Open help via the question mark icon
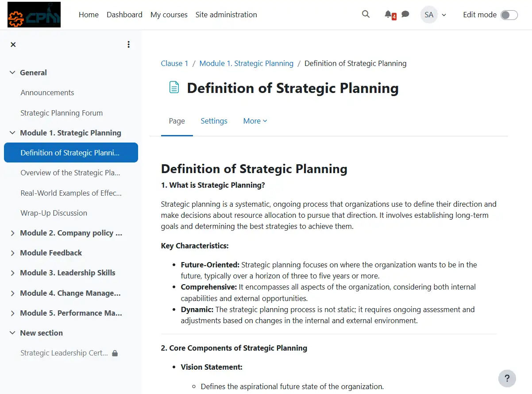 click(507, 379)
